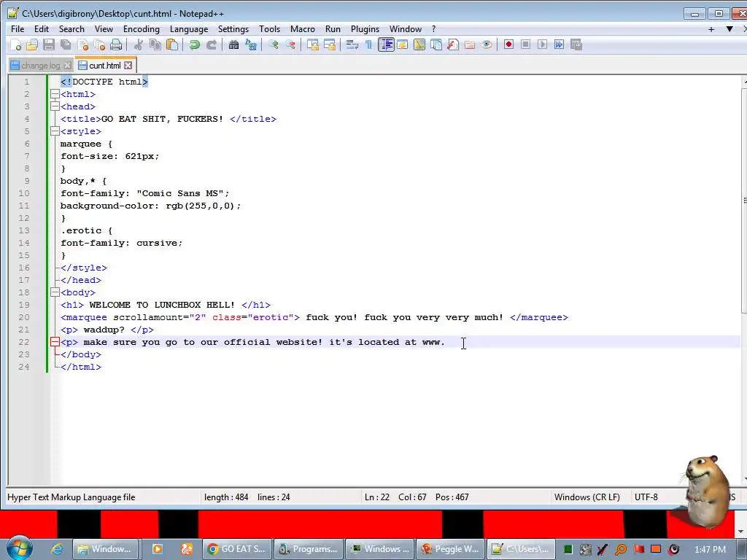Click the Folder as Workspace toolbar icon
Screen dimensions: 747x560
(x=470, y=44)
